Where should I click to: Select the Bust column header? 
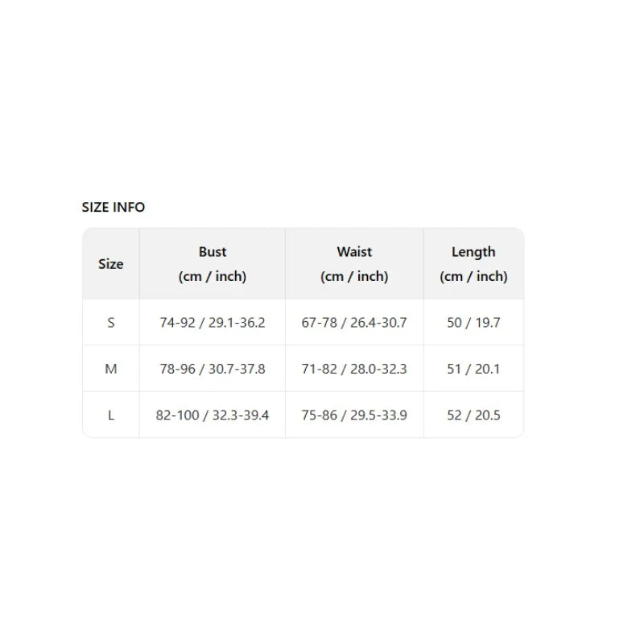[213, 252]
